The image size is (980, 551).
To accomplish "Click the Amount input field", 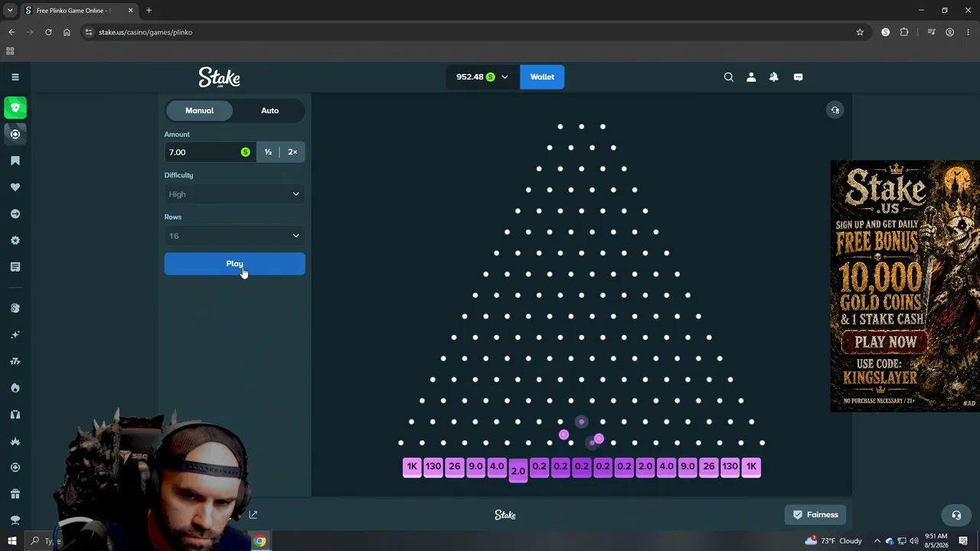I will tap(210, 152).
